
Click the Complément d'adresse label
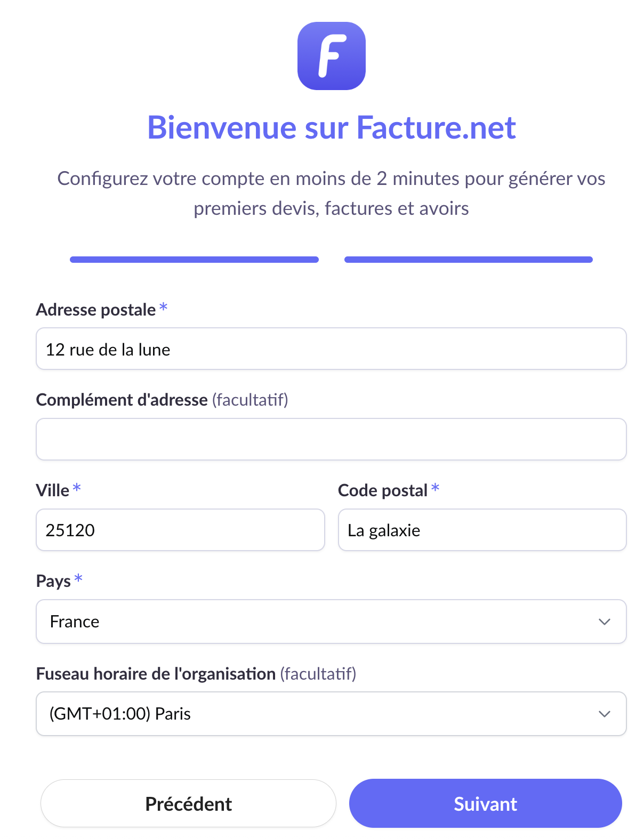click(122, 400)
